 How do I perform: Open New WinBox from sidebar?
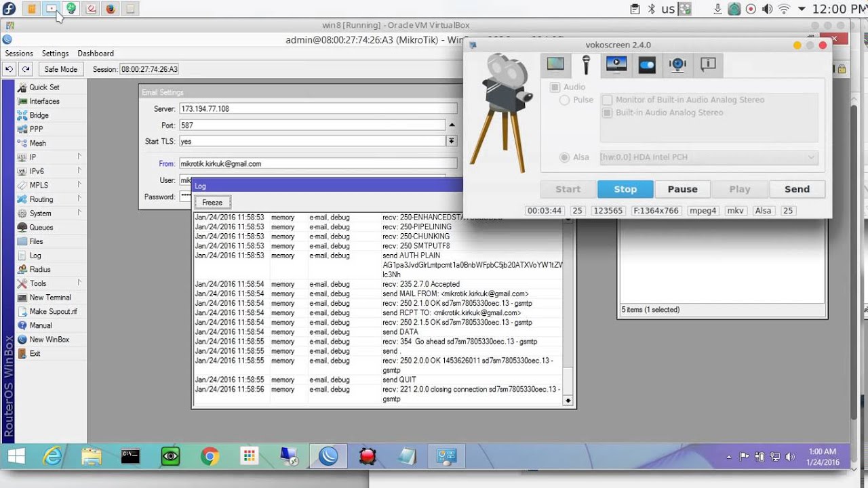pyautogui.click(x=49, y=340)
